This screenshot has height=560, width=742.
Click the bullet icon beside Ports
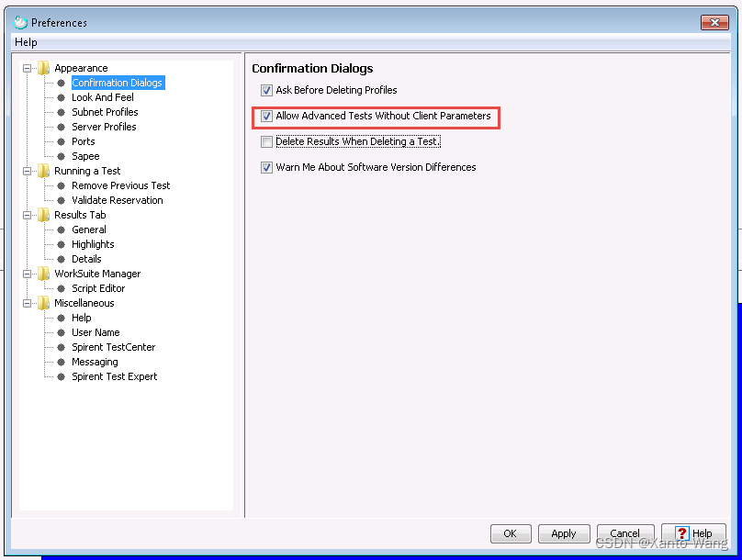point(61,141)
